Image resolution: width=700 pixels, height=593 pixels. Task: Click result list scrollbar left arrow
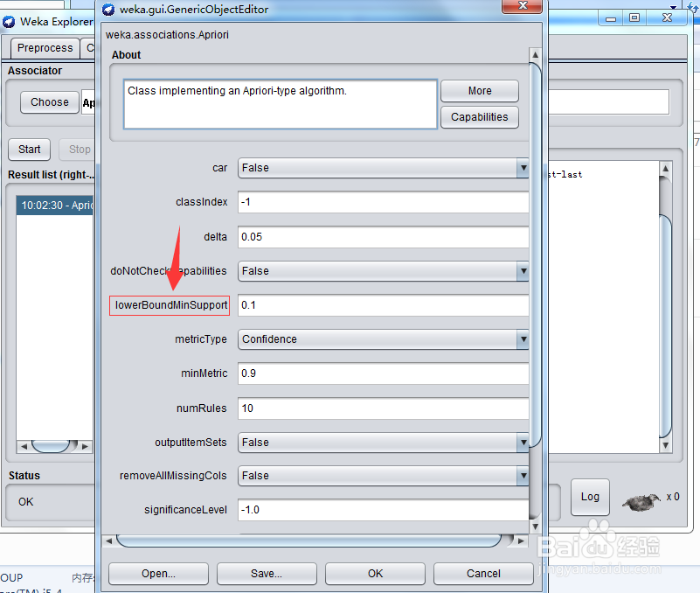pyautogui.click(x=24, y=446)
